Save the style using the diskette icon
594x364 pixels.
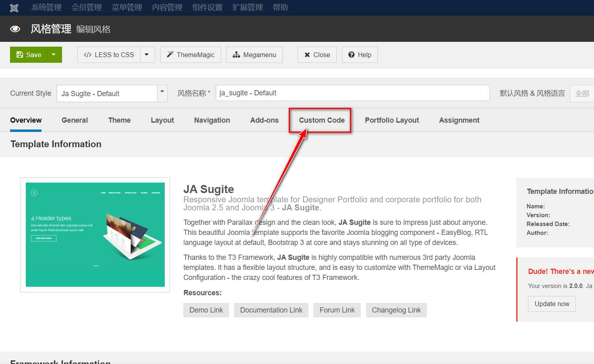tap(20, 54)
